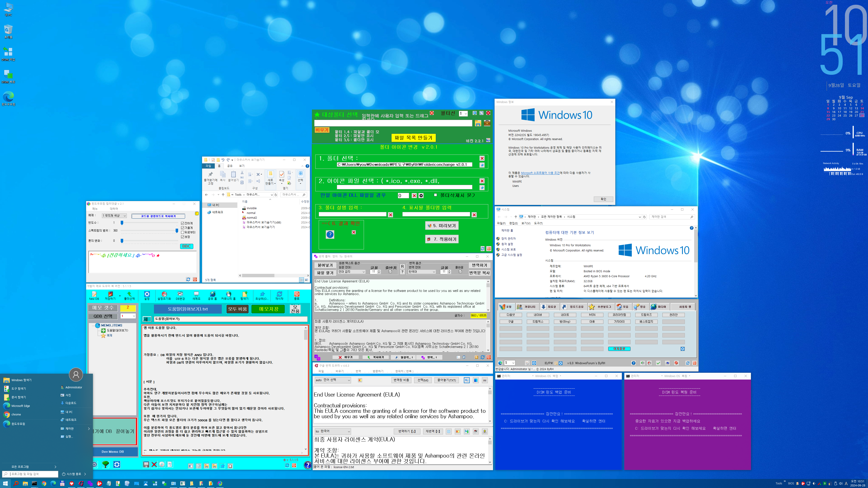868x488 pixels.
Task: Click Edge browser icon in portal launcher bar
Action: (x=500, y=363)
